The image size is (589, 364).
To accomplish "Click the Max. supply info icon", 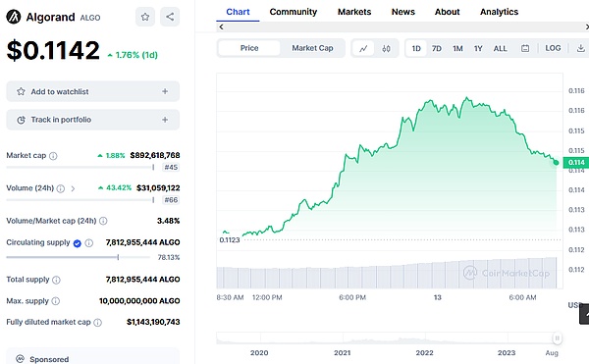I will [x=56, y=301].
